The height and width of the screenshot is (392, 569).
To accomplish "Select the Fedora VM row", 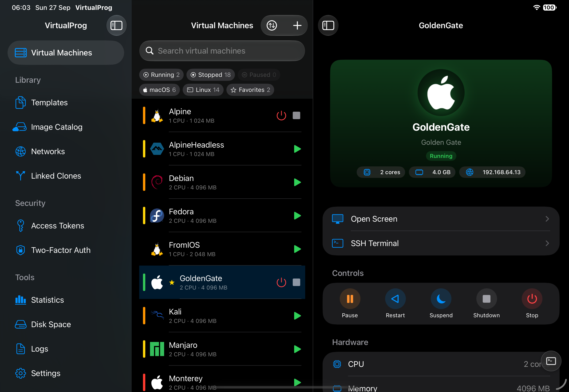I will [222, 216].
